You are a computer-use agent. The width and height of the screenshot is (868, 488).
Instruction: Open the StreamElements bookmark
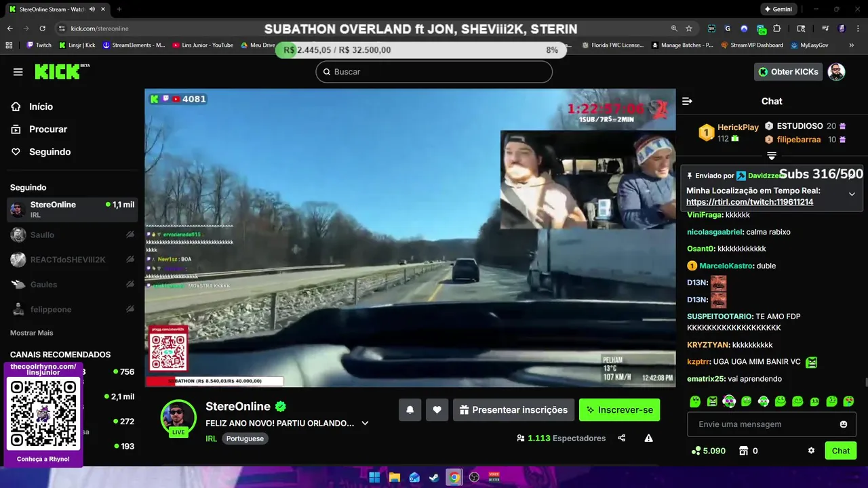point(134,45)
